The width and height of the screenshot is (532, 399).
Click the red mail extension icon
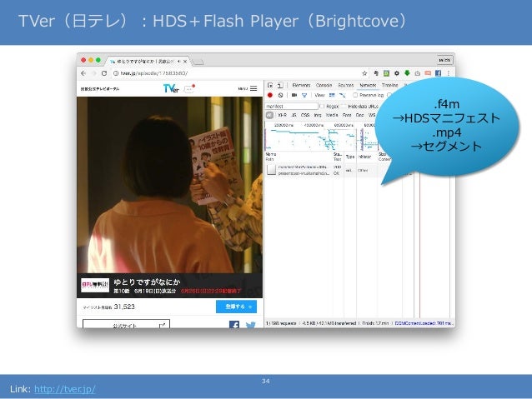coord(428,73)
